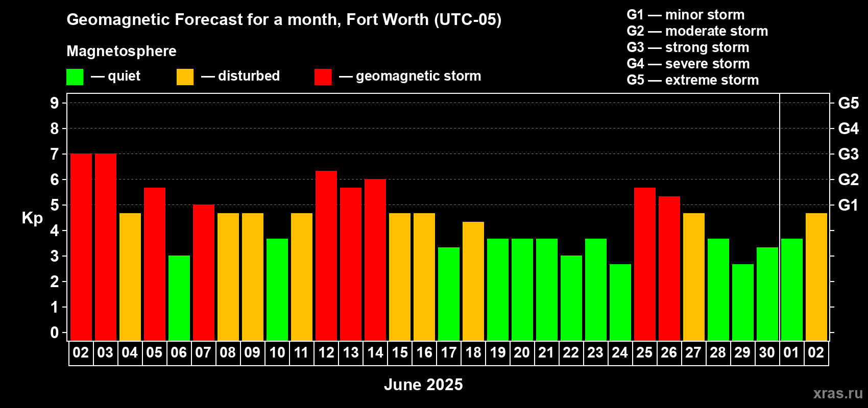Image resolution: width=868 pixels, height=408 pixels.
Task: Select the red bar for date 03
Action: (x=106, y=247)
